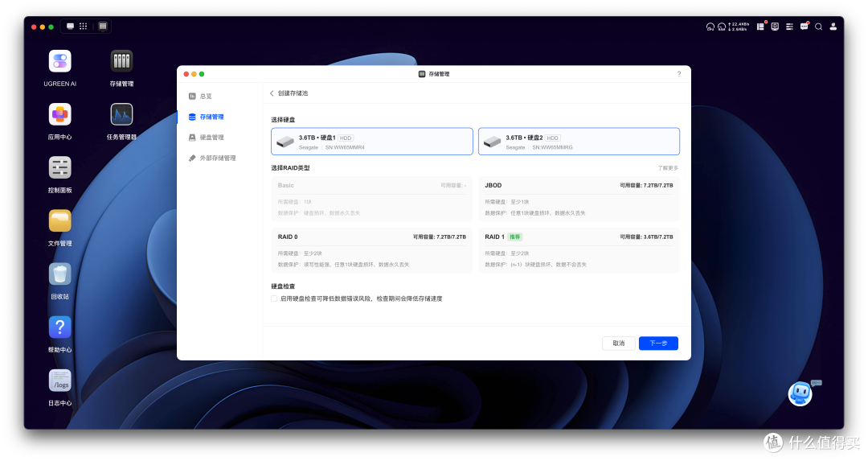The width and height of the screenshot is (868, 461).
Task: Choose the Basic RAID type
Action: click(372, 199)
